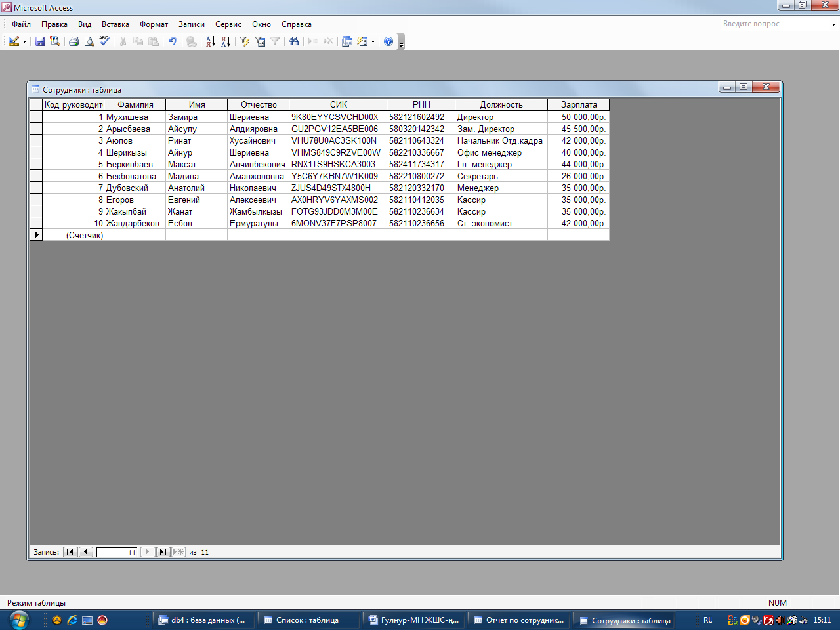Apply Filter By Selection icon

[245, 41]
